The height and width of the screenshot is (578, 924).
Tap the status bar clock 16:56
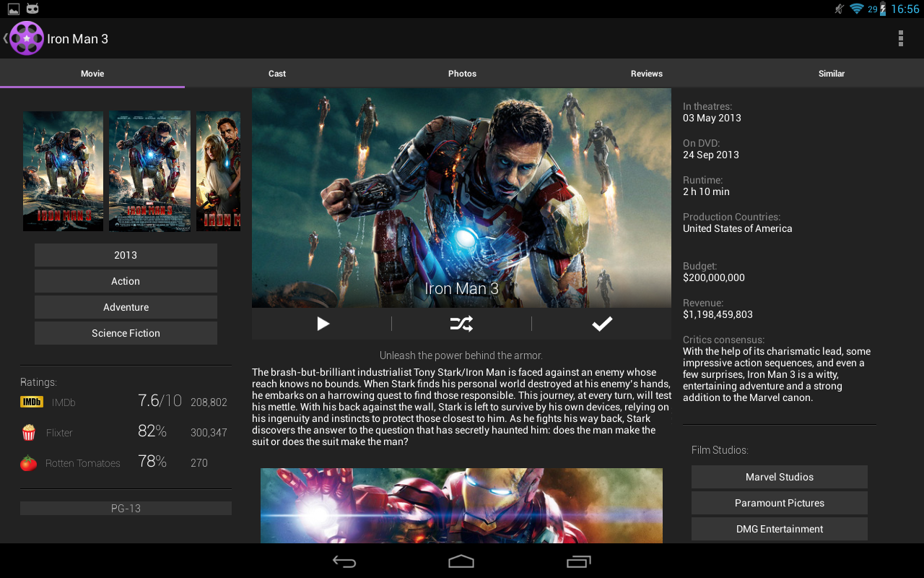click(905, 9)
